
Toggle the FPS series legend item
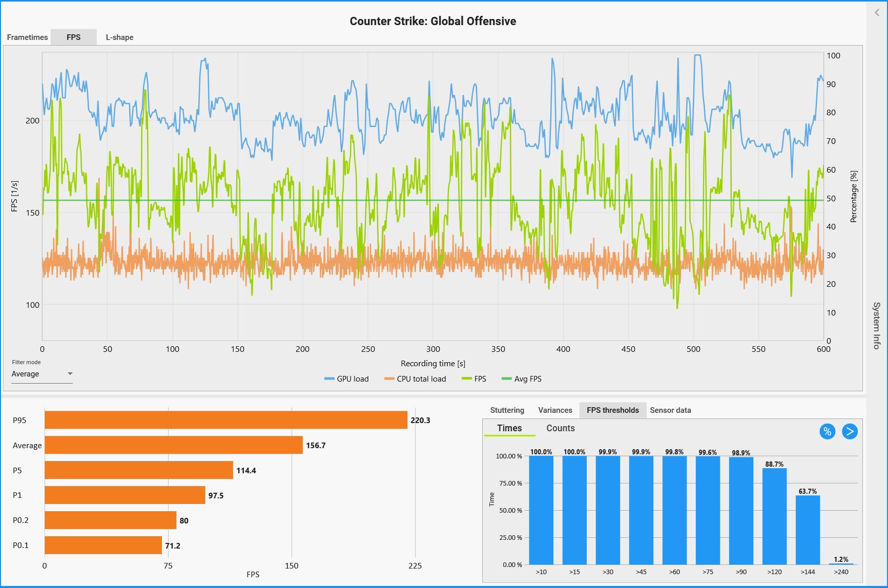coord(474,379)
